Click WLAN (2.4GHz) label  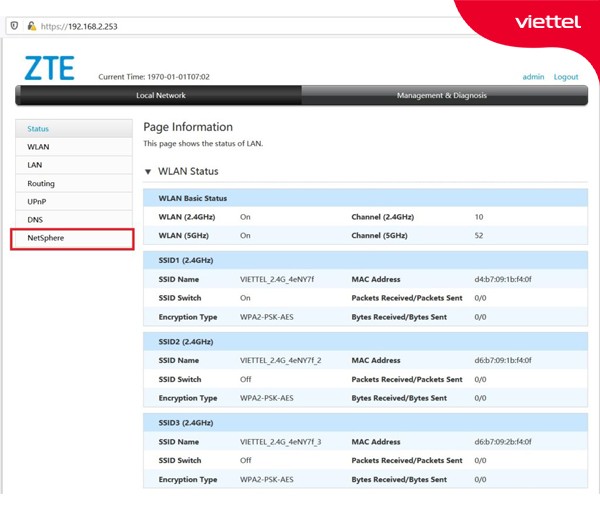pos(187,217)
